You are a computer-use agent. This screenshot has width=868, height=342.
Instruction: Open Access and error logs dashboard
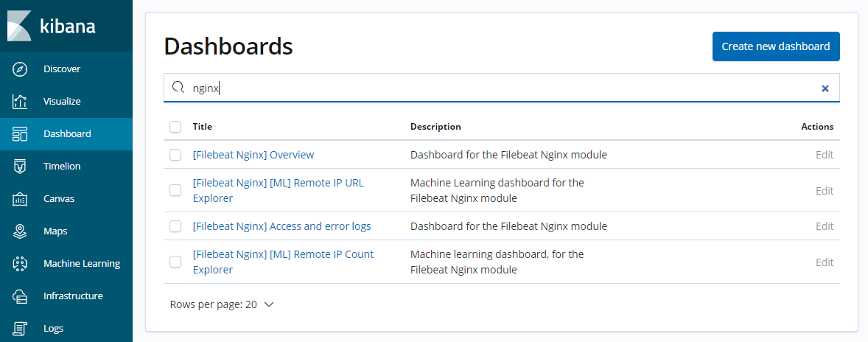[281, 226]
